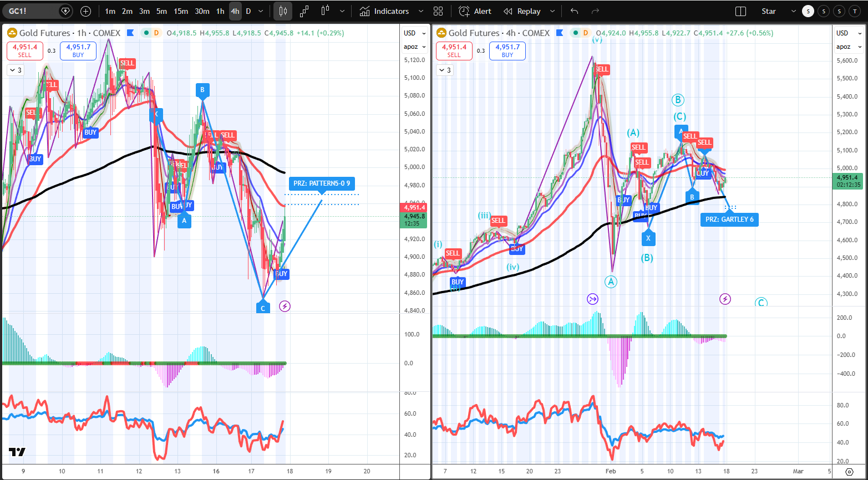The image size is (868, 480).
Task: Select the candlestick chart style icon
Action: (283, 11)
